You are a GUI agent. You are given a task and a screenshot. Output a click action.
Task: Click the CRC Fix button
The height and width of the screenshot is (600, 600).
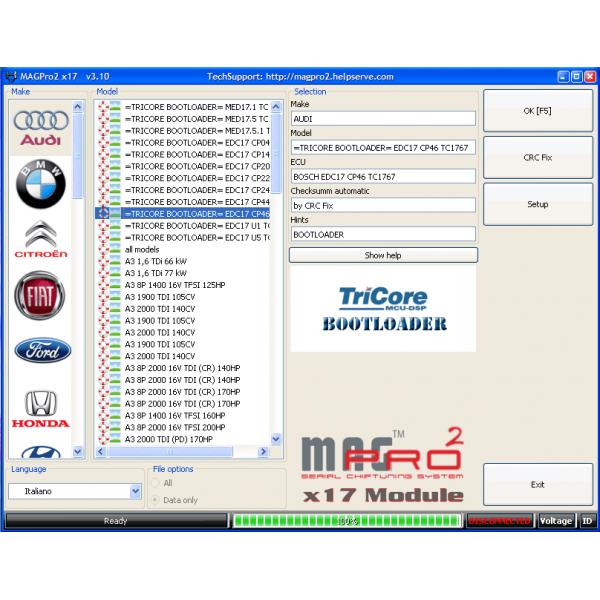538,158
